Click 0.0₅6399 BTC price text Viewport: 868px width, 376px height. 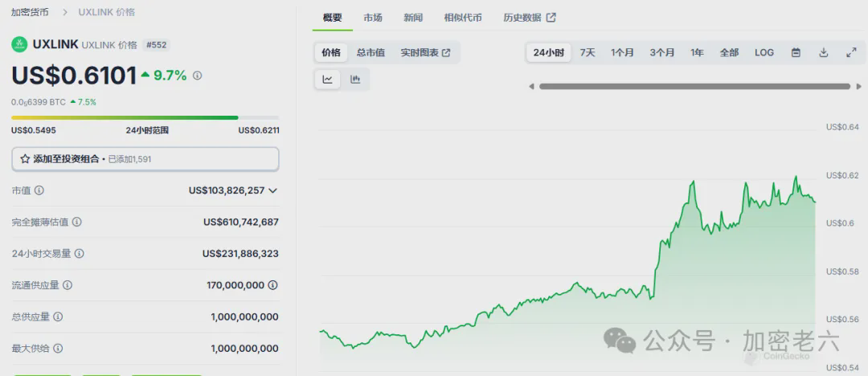[39, 102]
